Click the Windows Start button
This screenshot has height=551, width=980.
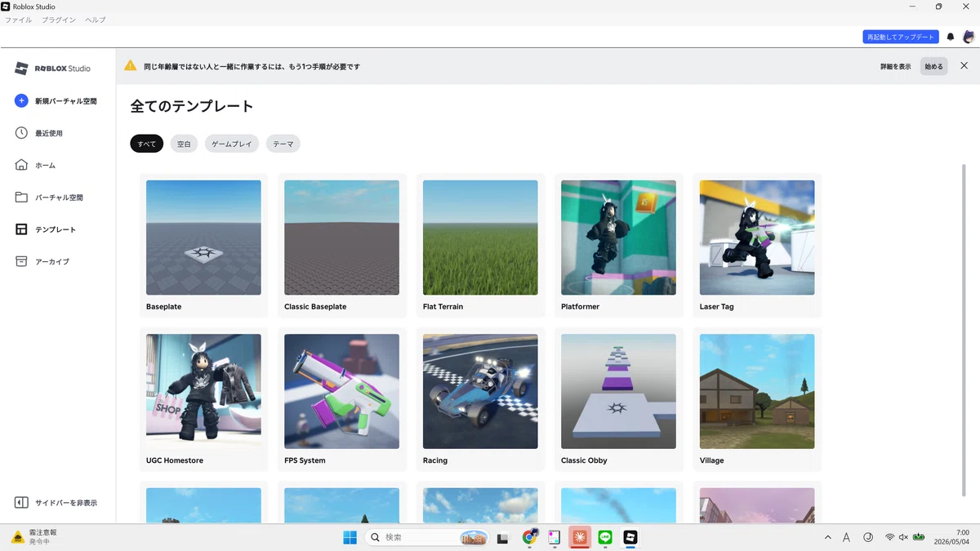click(350, 537)
